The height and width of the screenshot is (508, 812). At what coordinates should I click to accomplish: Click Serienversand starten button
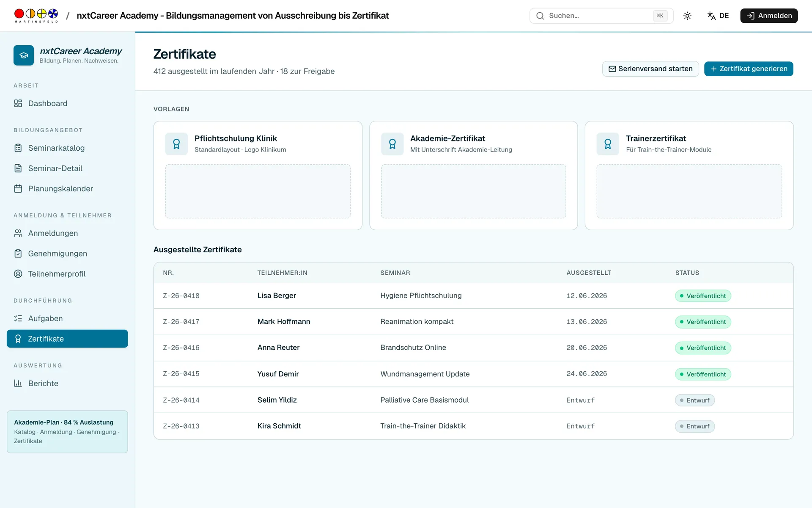tap(650, 69)
